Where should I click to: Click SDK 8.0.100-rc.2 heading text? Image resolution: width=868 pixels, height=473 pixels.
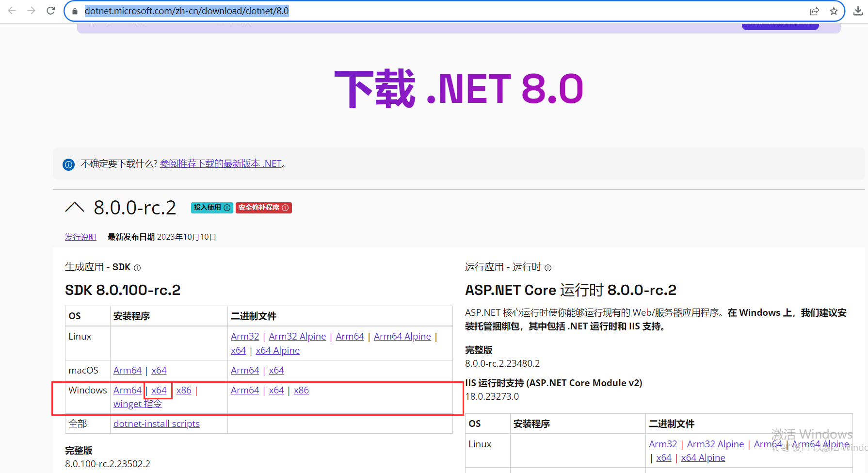(x=123, y=290)
